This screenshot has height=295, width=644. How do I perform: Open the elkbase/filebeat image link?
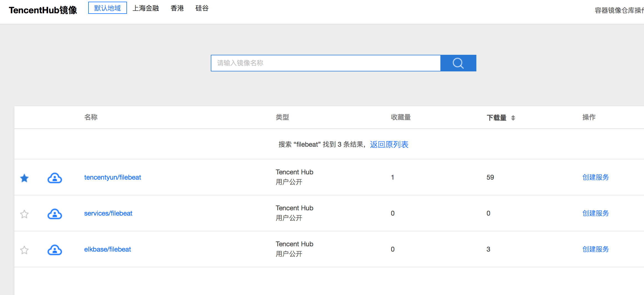107,249
